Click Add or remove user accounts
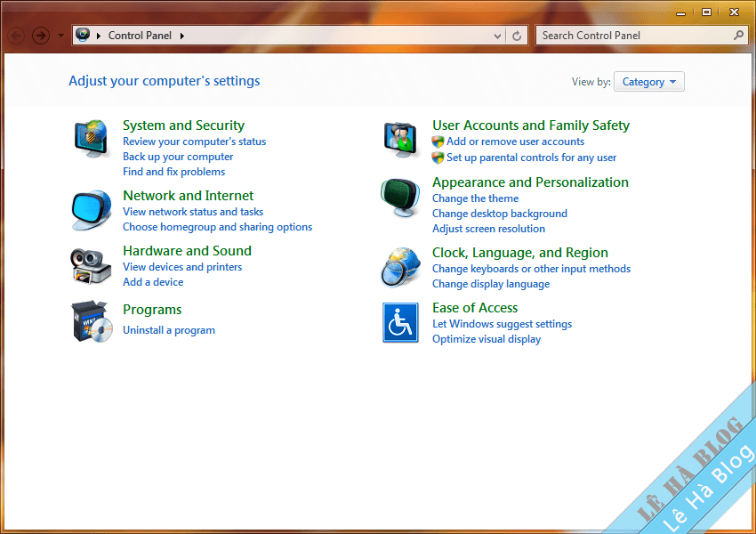 515,142
